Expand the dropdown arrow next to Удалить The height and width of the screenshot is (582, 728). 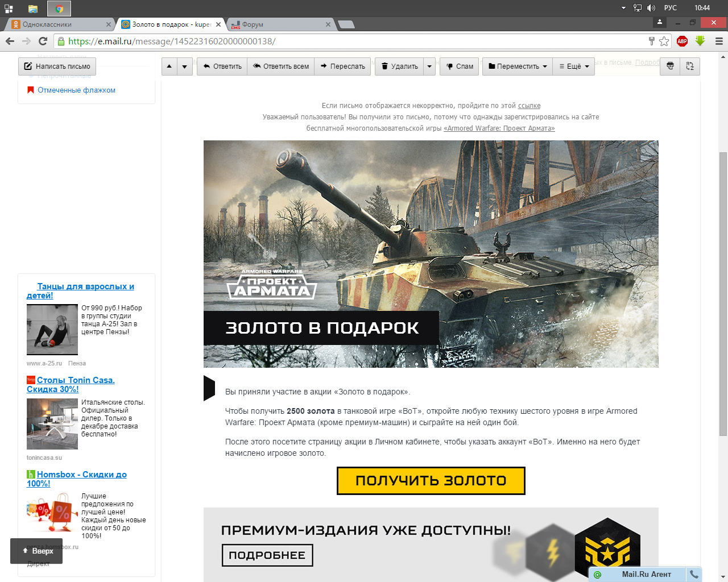(429, 66)
